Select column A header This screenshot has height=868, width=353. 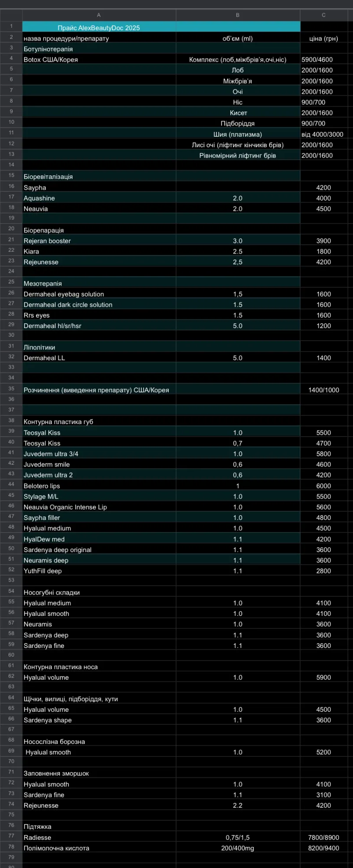point(99,15)
